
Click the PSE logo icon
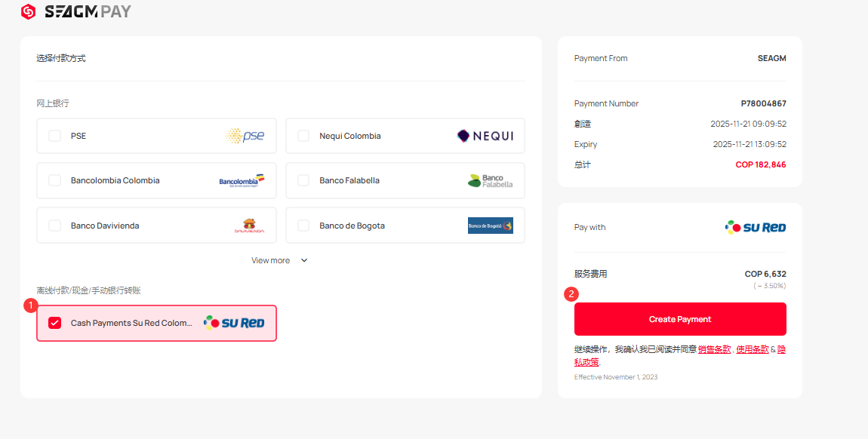coord(245,136)
